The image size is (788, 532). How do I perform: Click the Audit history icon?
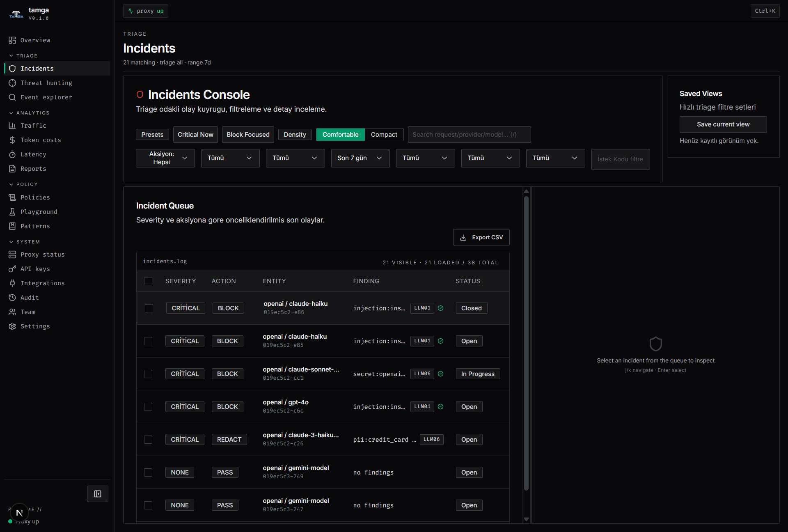click(12, 298)
